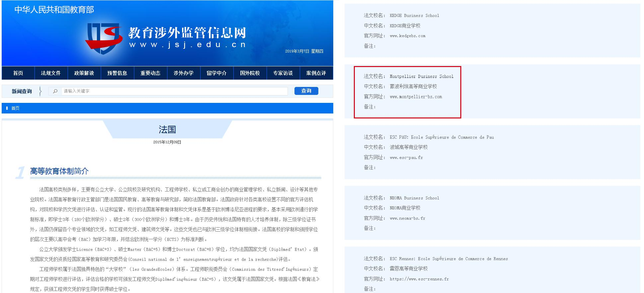Click the KEDGE商业学校 Chinese name

pos(405,26)
